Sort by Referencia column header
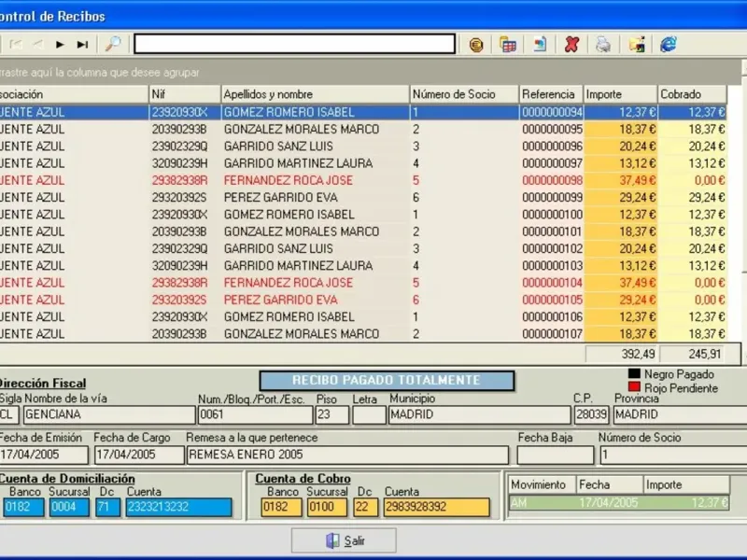Screen dimensions: 747x560 tap(551, 94)
